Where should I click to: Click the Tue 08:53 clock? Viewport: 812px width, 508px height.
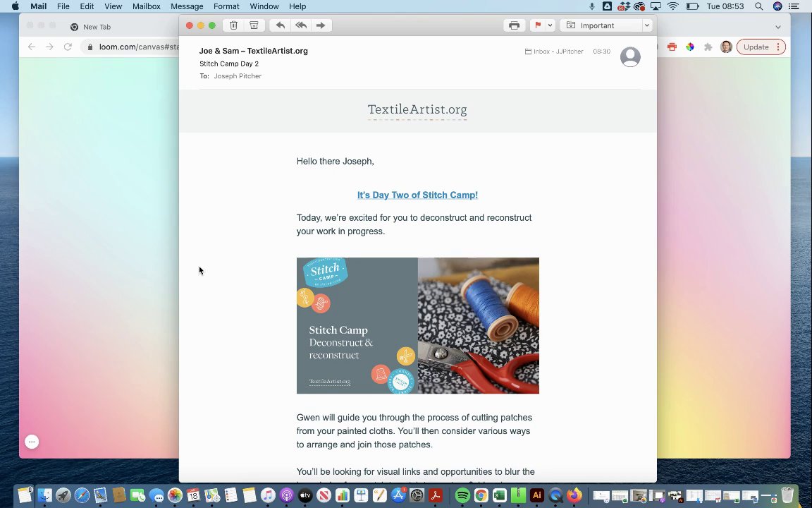click(x=725, y=6)
